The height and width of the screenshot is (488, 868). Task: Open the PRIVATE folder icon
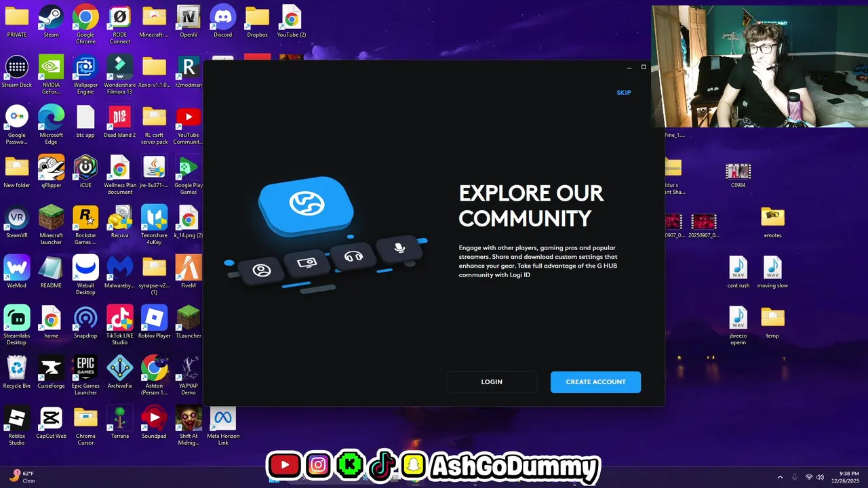(x=17, y=21)
